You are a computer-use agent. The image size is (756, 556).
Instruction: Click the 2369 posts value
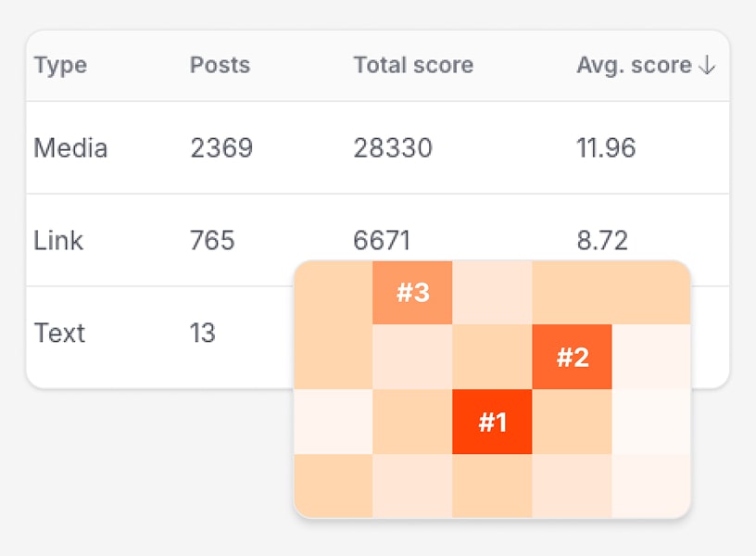(221, 148)
